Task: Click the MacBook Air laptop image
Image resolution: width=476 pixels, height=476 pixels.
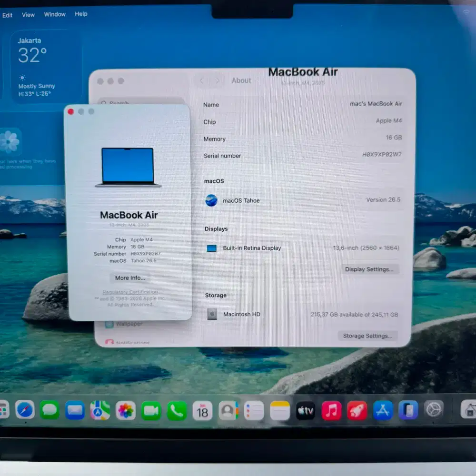Action: pos(128,167)
